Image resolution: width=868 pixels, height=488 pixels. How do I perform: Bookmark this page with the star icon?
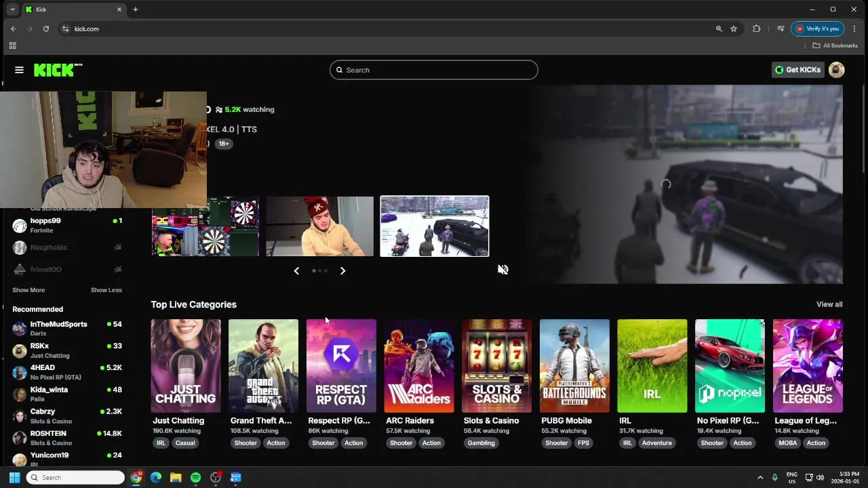pos(734,28)
